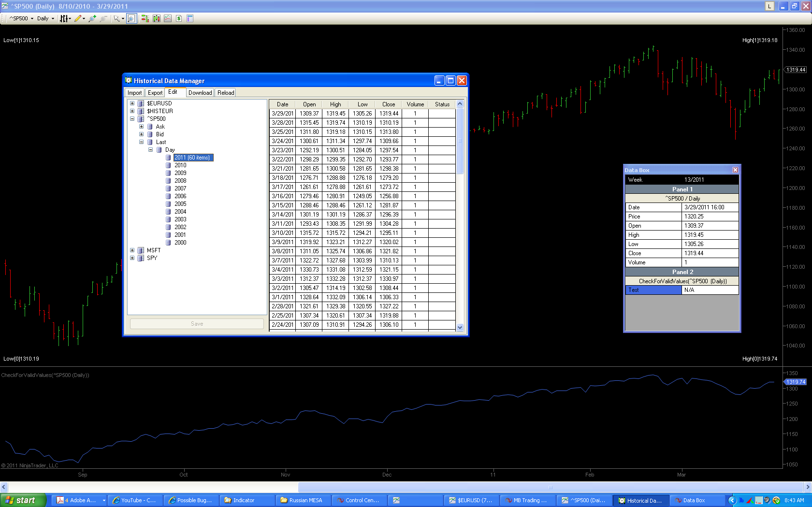Open Chart Trader red-green bars icon

[145, 18]
